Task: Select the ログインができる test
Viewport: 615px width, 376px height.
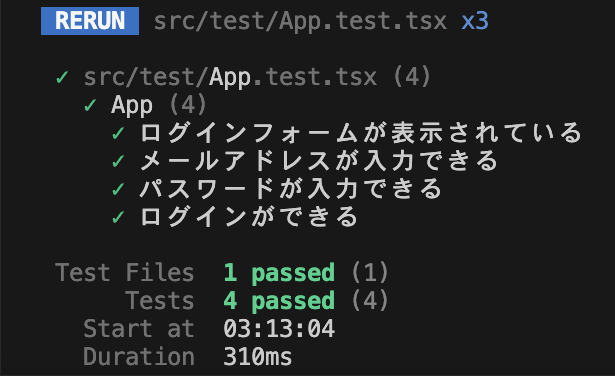Action: (x=249, y=217)
